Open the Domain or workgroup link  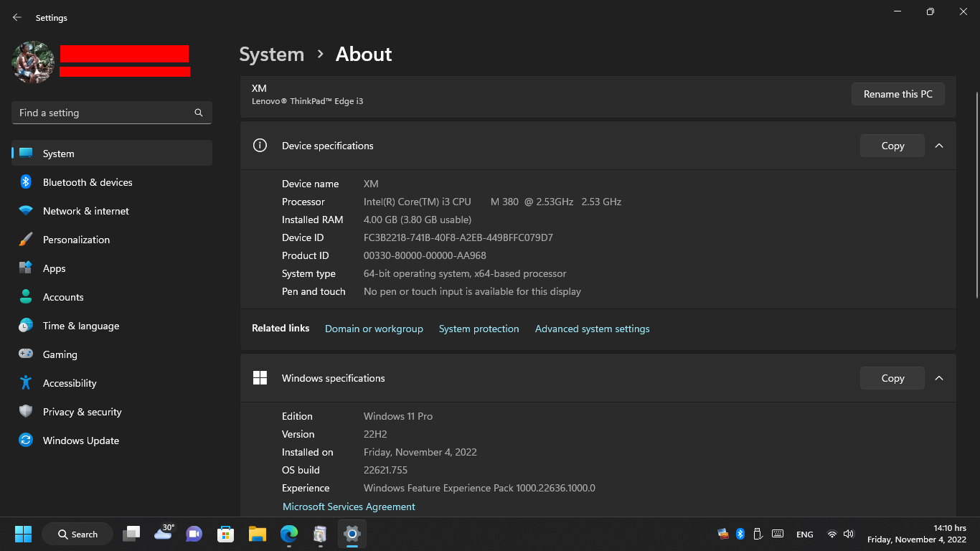(374, 329)
